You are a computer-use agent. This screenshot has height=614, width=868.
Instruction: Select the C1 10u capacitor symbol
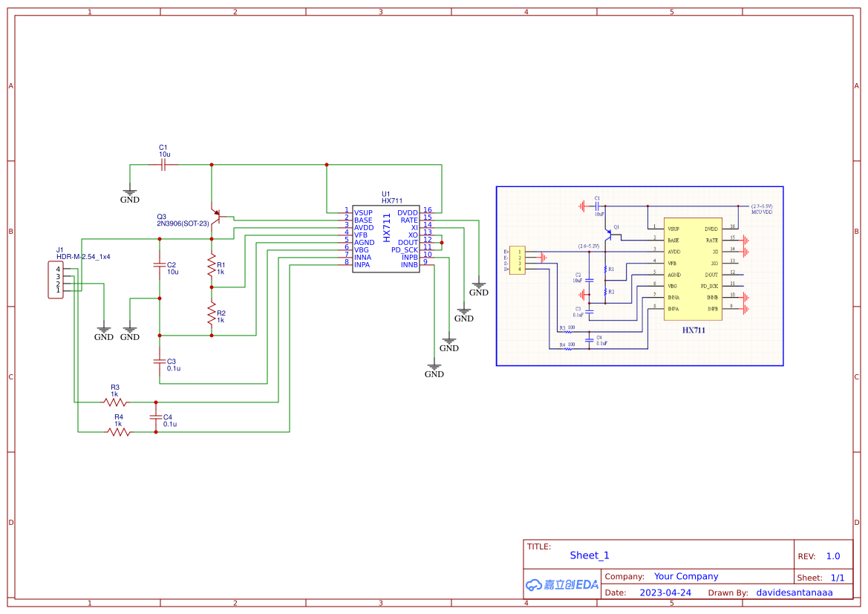pos(163,165)
